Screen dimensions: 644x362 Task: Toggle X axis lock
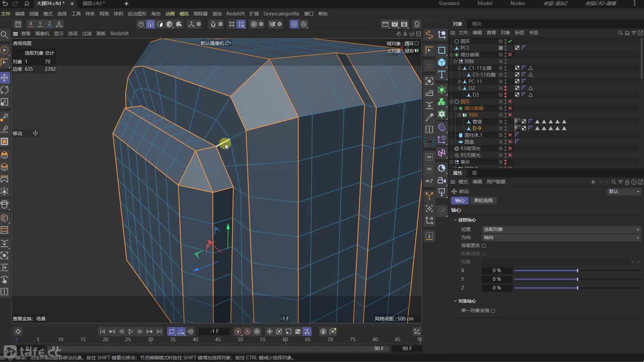[31, 24]
